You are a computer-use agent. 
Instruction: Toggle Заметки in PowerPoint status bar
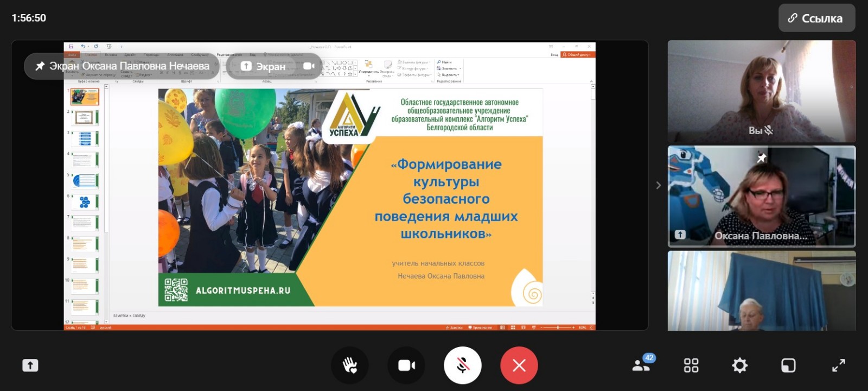(x=454, y=327)
